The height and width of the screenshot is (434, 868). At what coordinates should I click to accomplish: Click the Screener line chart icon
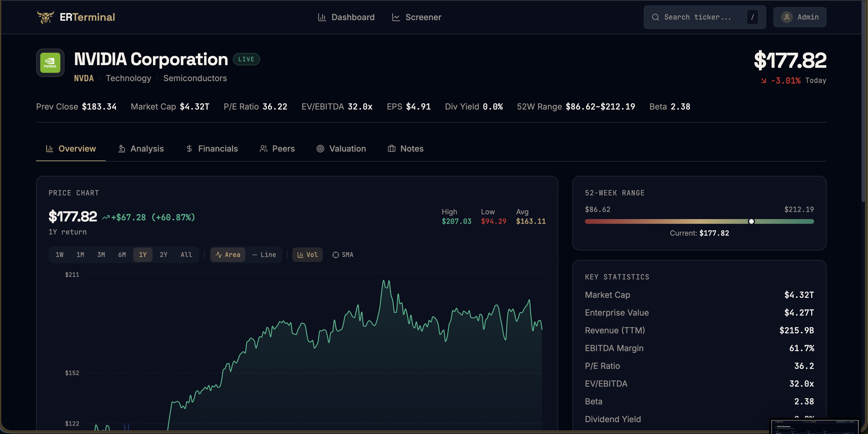coord(396,17)
